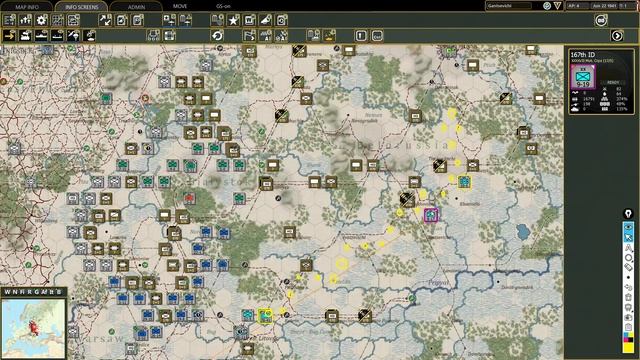The height and width of the screenshot is (360, 640).
Task: Select the yellow-outlined unit counter near bottom
Action: (x=265, y=316)
